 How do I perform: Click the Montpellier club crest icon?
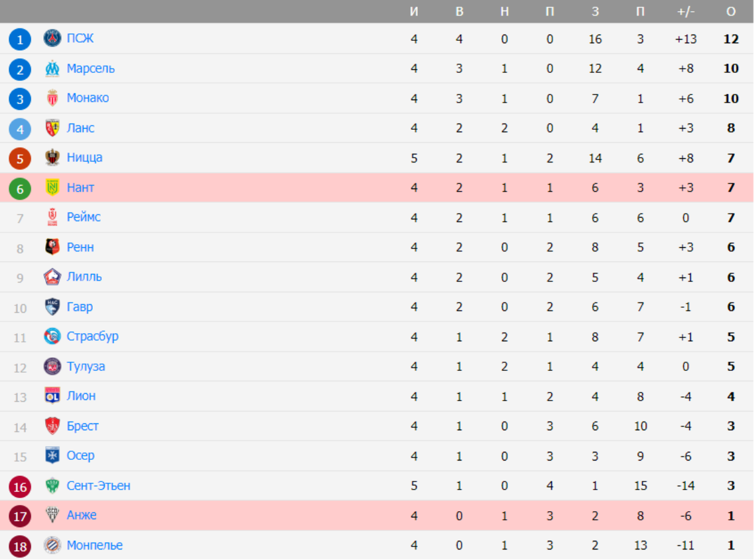[53, 545]
